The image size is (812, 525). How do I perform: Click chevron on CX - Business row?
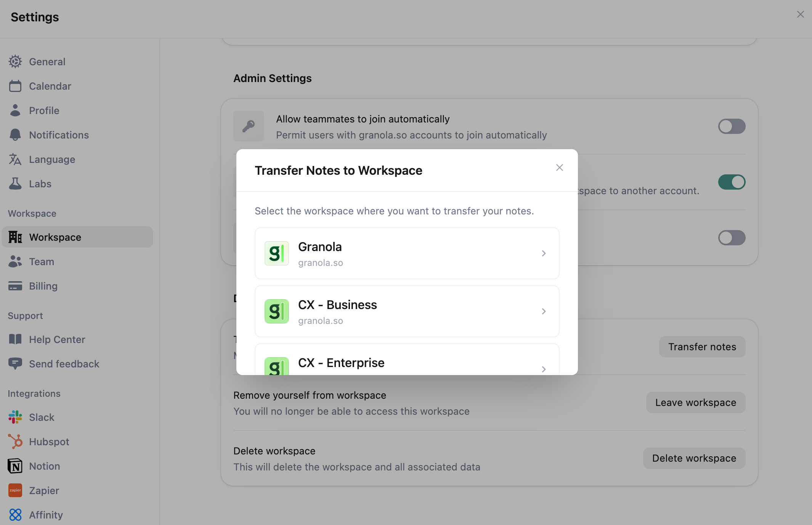[x=544, y=311]
